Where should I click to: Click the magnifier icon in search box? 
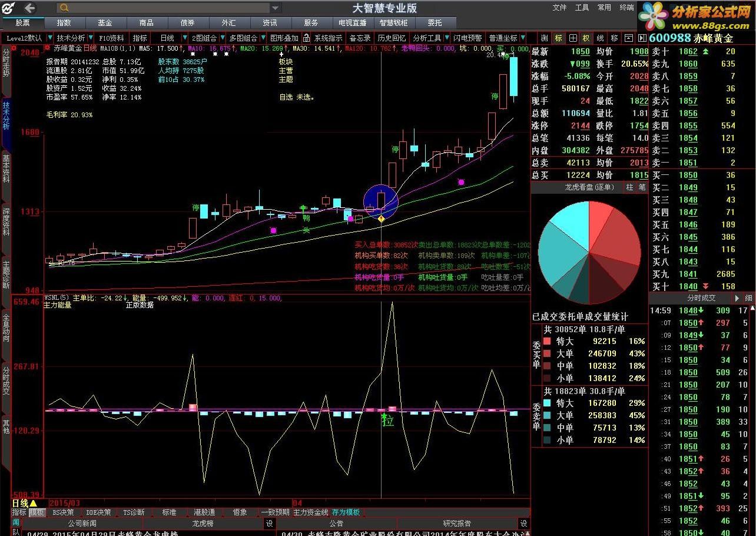[65, 8]
